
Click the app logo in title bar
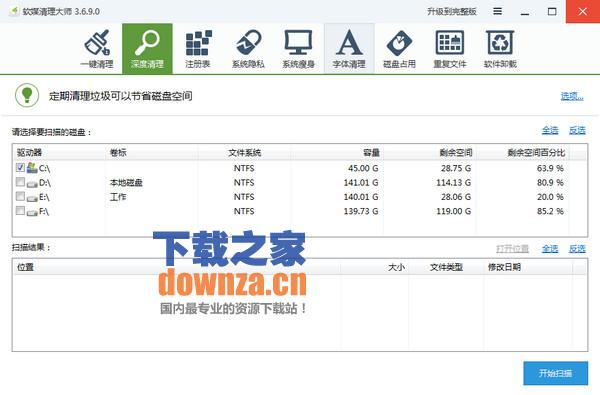click(x=14, y=11)
